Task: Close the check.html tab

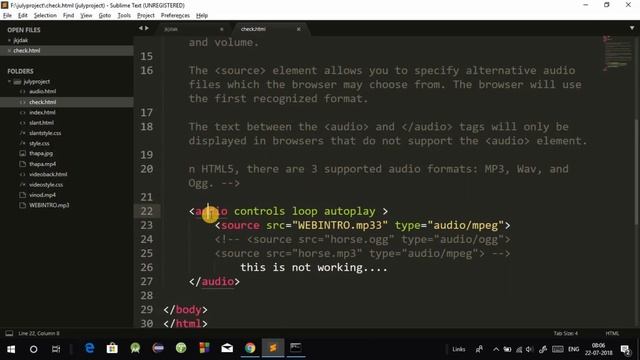Action: point(298,29)
